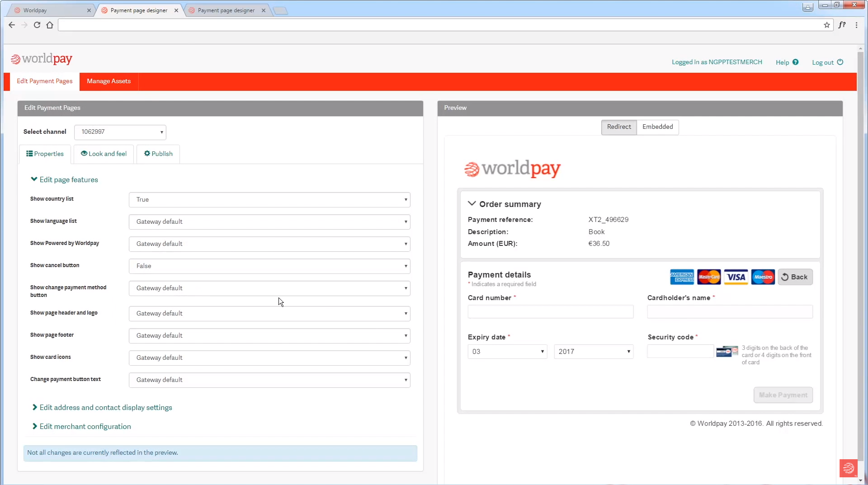868x485 pixels.
Task: Click the Make Payment button
Action: coord(783,395)
